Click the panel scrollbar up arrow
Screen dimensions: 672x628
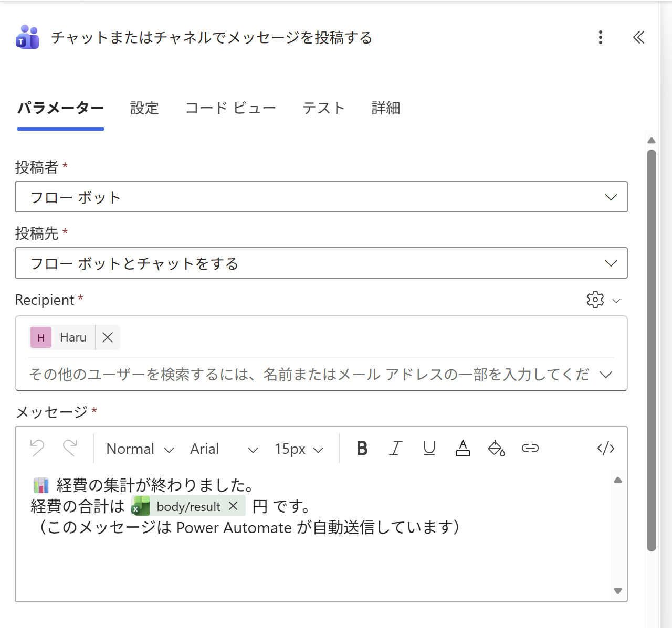click(652, 141)
